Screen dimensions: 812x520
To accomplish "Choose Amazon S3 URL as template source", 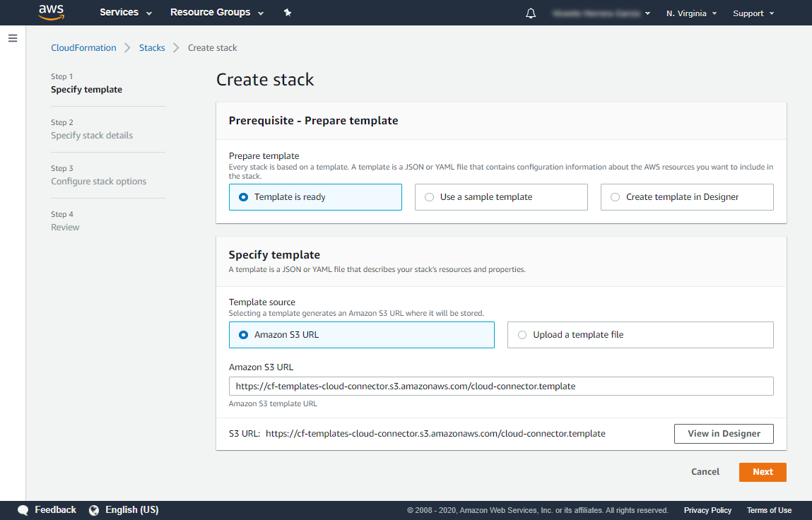I will click(361, 335).
